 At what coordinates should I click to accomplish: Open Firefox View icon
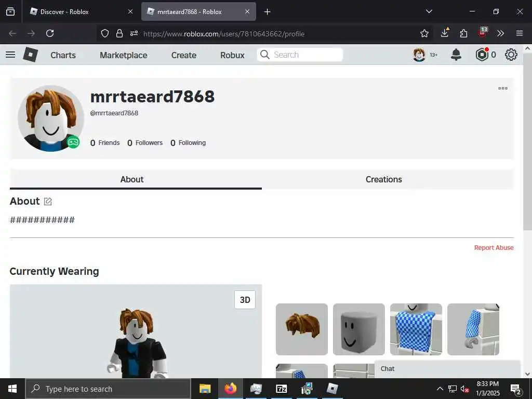click(x=10, y=11)
